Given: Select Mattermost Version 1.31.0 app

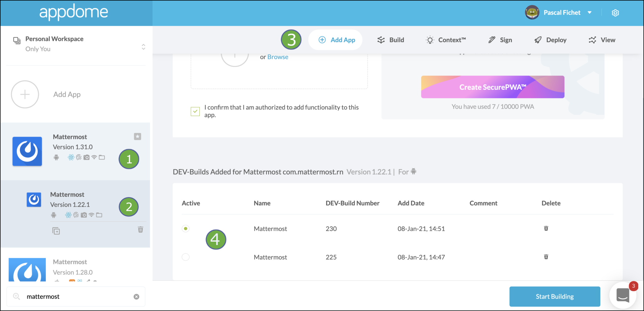Looking at the screenshot, I should pos(75,151).
